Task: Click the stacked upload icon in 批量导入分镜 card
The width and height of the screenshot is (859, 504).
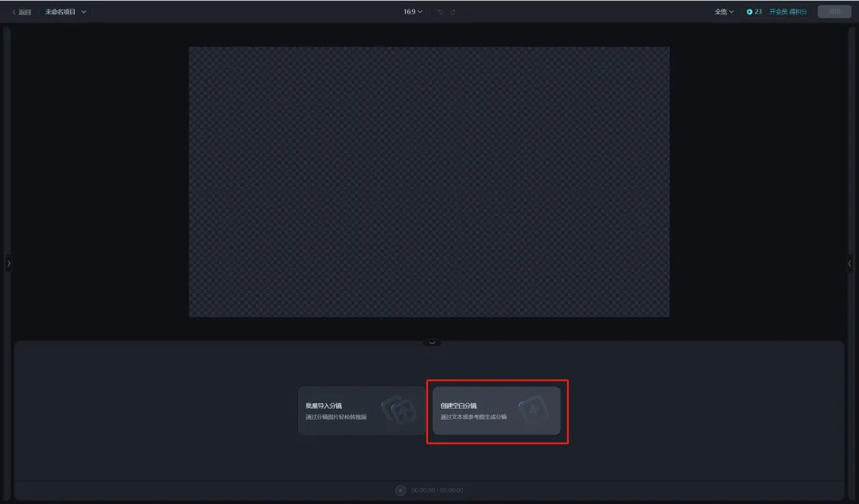Action: click(398, 411)
